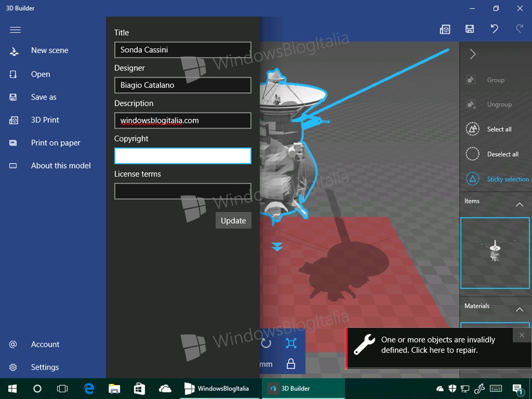532x399 pixels.
Task: Click Deselect all
Action: point(495,154)
